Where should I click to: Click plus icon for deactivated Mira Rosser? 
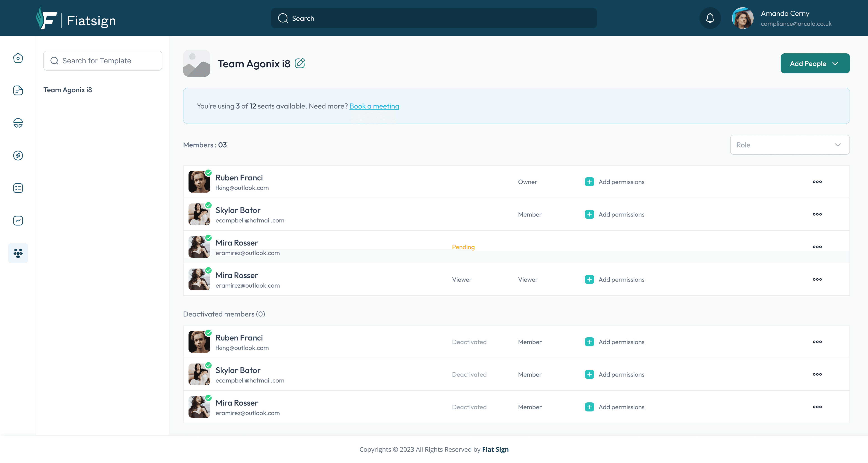589,407
